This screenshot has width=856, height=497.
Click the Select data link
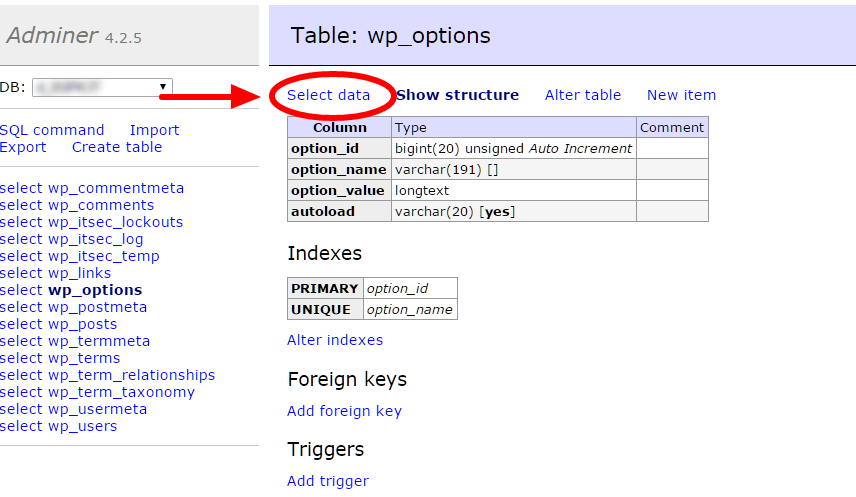(x=328, y=95)
